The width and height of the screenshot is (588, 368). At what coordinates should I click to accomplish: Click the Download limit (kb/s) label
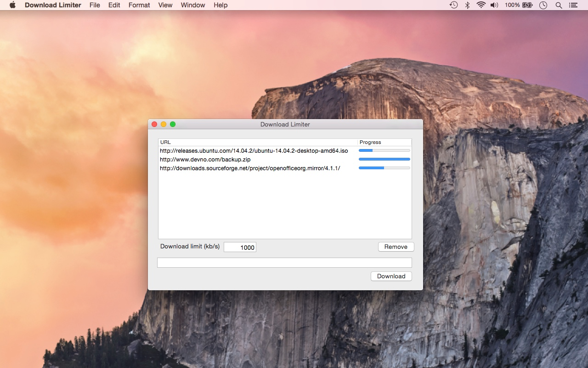click(190, 247)
